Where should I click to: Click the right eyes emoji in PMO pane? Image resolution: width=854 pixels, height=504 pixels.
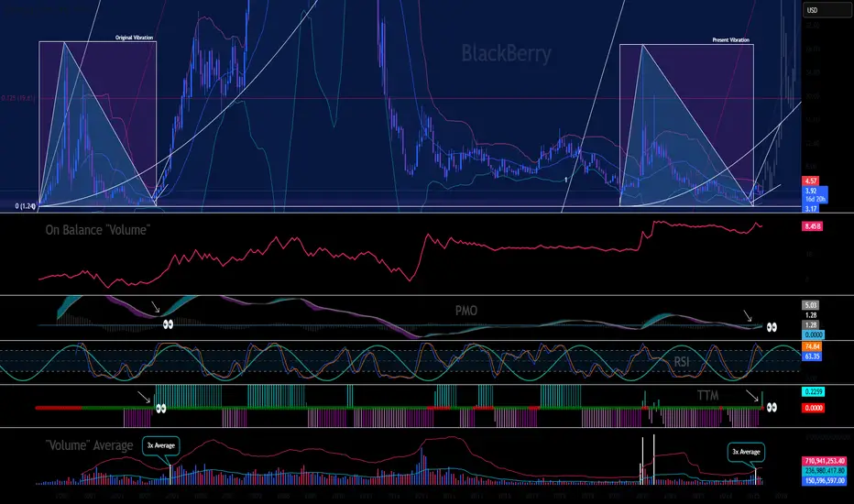tap(772, 327)
